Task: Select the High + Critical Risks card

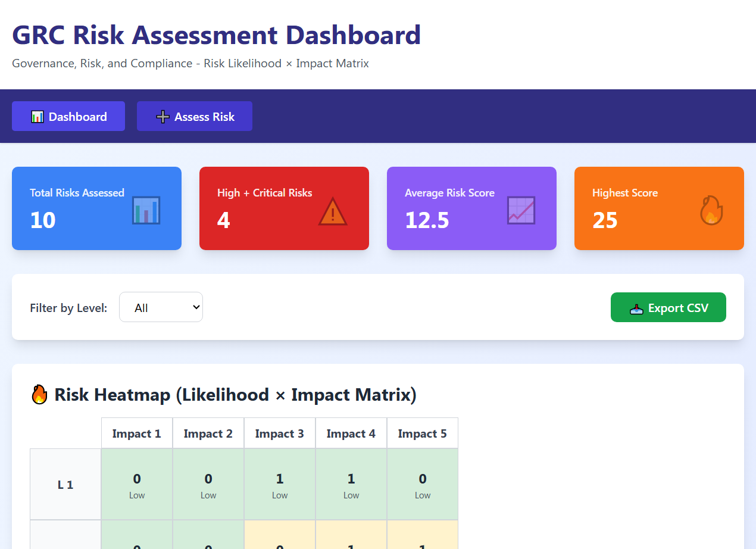Action: click(284, 208)
